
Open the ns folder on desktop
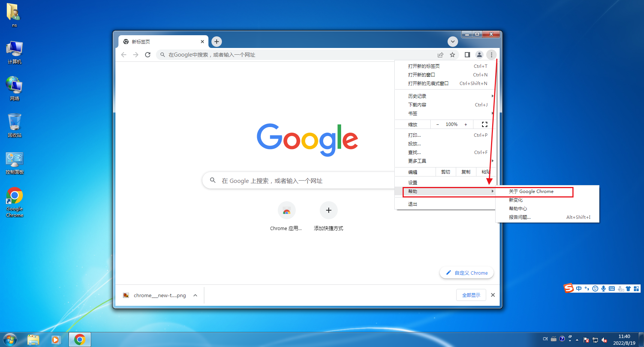(x=14, y=15)
